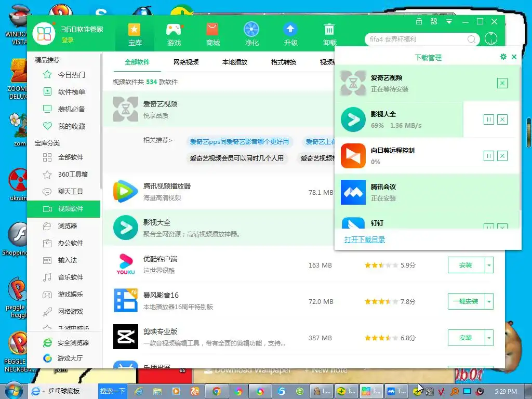Viewport: 532px width, 399px height.
Task: Select the 视频软件 category
Action: [64, 209]
